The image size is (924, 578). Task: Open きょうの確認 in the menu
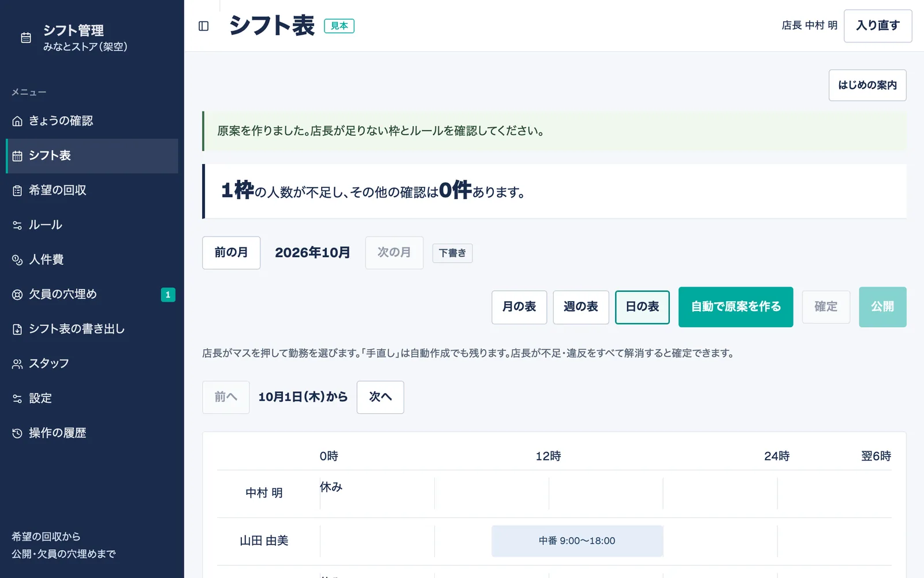(92, 121)
